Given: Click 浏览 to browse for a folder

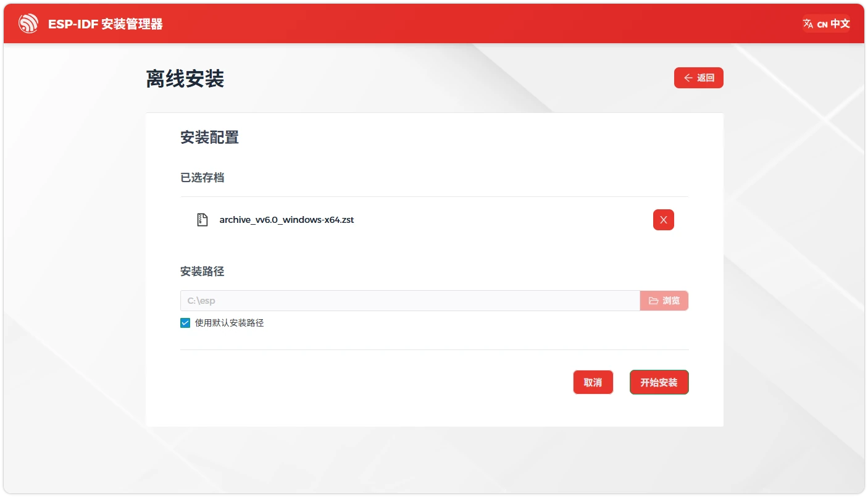Looking at the screenshot, I should 664,301.
